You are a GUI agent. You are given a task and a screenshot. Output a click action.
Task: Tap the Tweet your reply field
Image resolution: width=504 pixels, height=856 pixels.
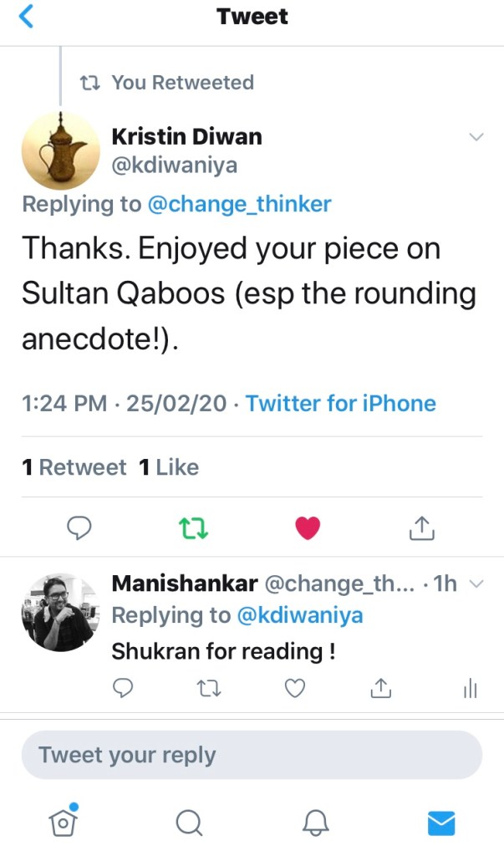pyautogui.click(x=252, y=755)
